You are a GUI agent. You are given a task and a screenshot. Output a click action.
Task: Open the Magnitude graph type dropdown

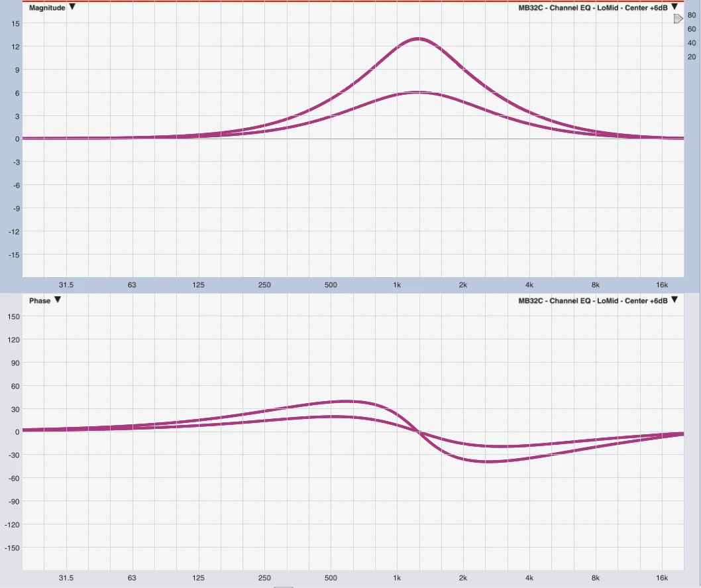tap(72, 7)
